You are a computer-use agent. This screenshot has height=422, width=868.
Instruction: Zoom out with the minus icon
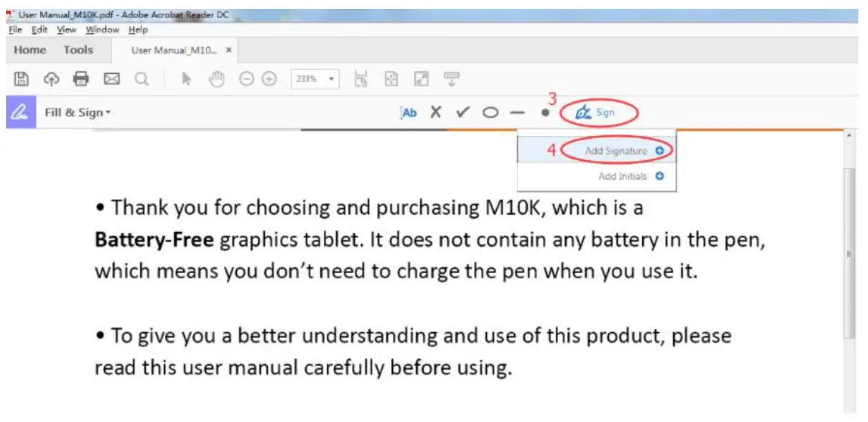[247, 79]
